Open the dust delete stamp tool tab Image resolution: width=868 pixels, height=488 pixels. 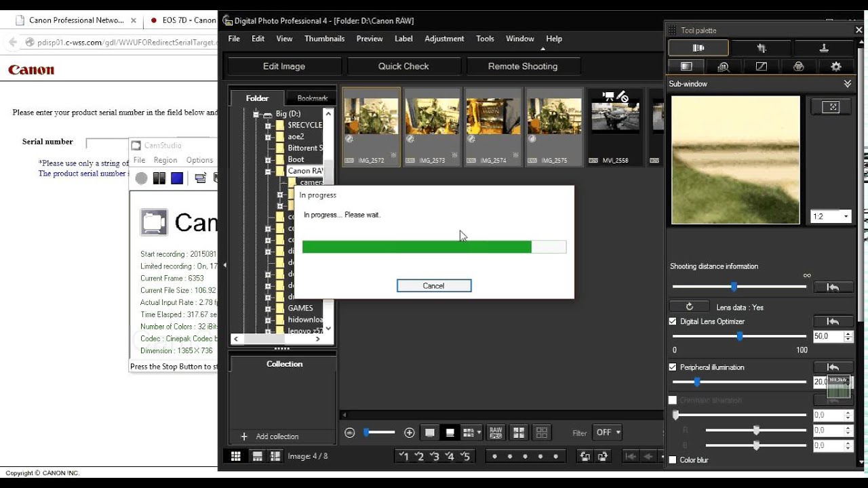pyautogui.click(x=824, y=48)
